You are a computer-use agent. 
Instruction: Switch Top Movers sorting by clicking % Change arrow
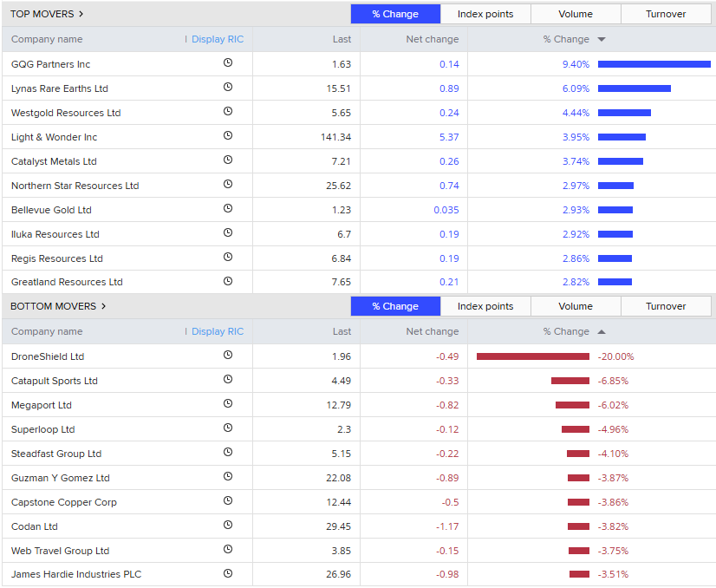coord(601,39)
